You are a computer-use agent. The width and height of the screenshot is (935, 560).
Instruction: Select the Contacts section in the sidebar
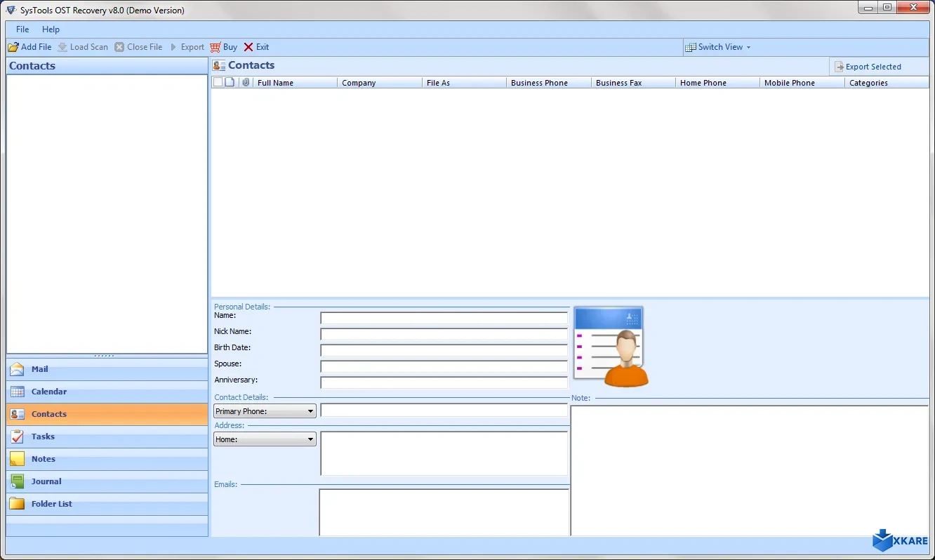[x=107, y=415]
